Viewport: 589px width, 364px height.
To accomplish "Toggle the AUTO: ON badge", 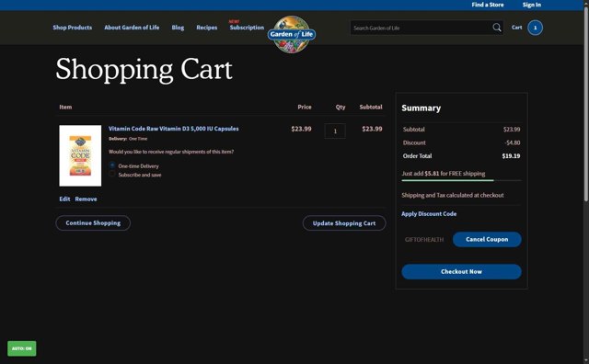I will pos(22,348).
